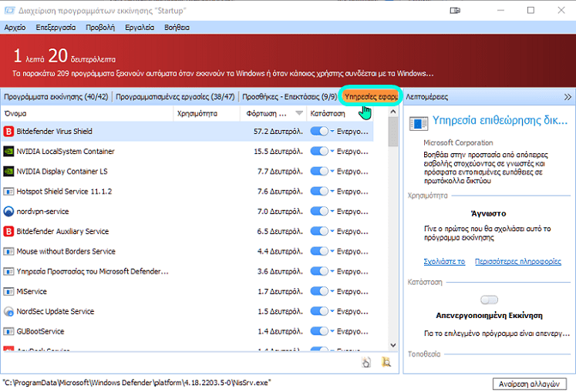Open the Εργαλεία menu
The height and width of the screenshot is (392, 576).
(x=140, y=27)
